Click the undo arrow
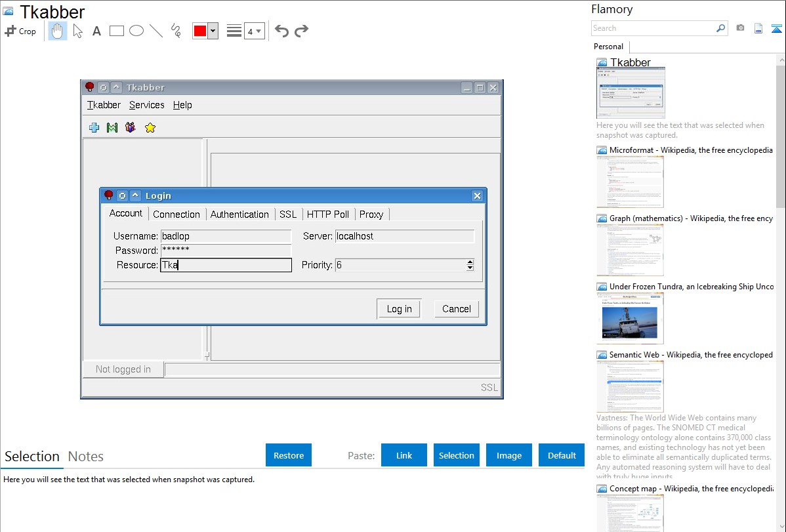This screenshot has width=786, height=532. [x=281, y=31]
